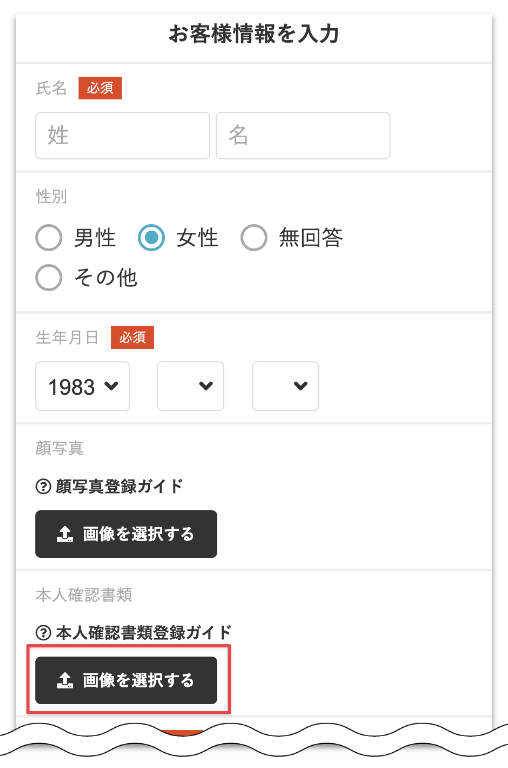Click 画像を選択する under 本人確認書類

coord(126,680)
